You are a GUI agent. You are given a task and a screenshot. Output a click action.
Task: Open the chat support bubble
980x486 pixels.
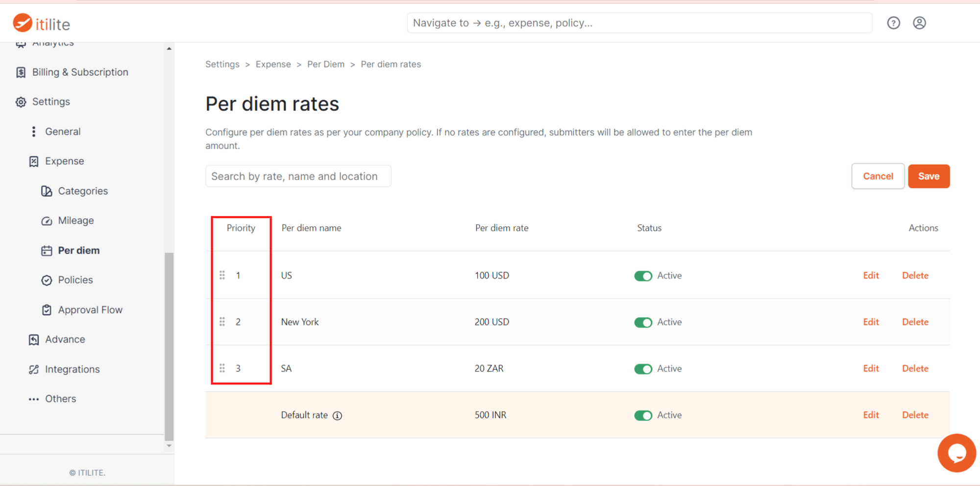pyautogui.click(x=956, y=453)
